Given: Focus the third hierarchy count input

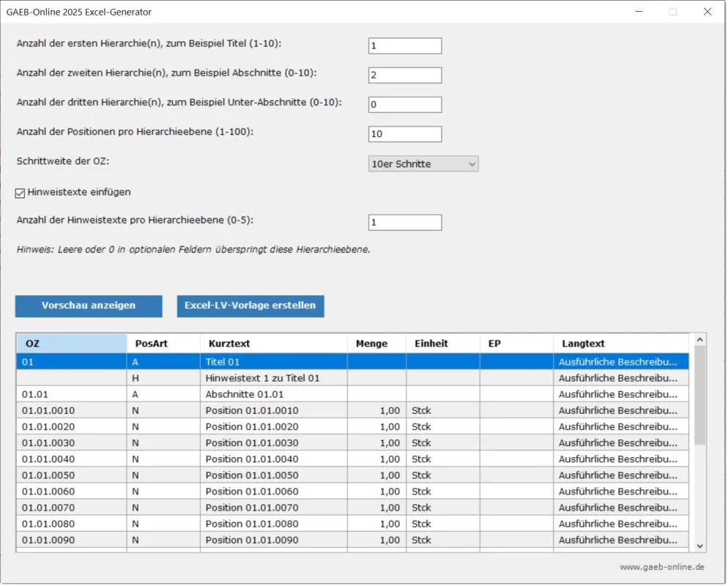Looking at the screenshot, I should pyautogui.click(x=405, y=105).
